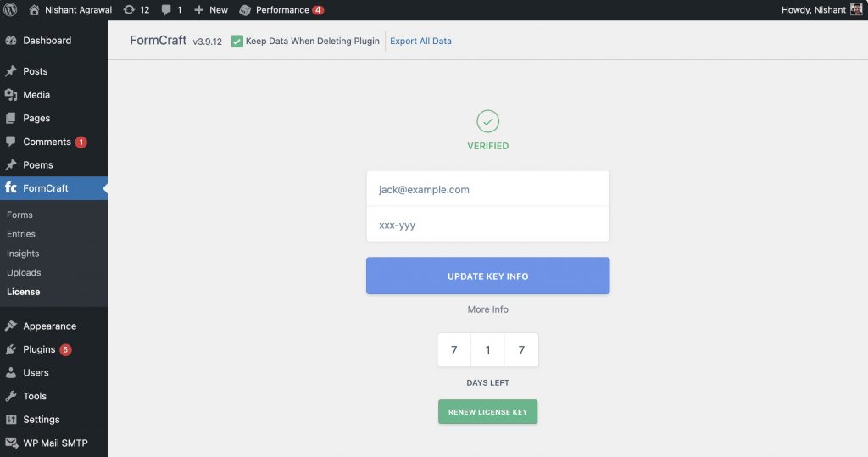
Task: Toggle Keep Data When Deleting Plugin checkbox
Action: point(236,42)
